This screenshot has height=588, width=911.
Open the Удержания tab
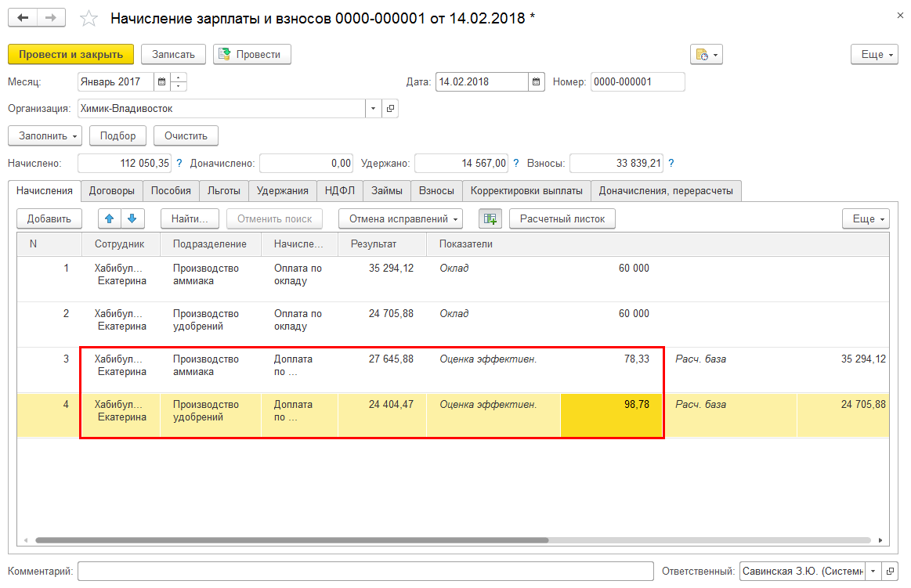click(x=283, y=190)
